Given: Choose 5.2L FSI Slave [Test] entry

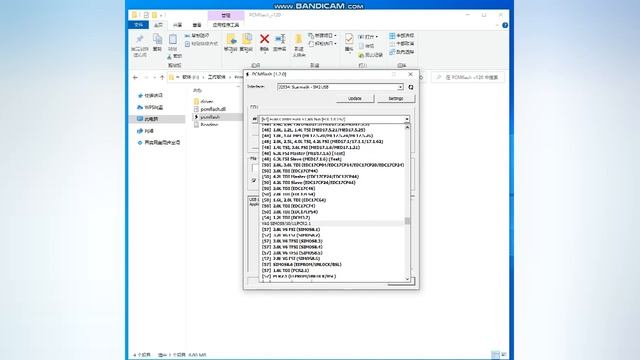Looking at the screenshot, I should [302, 159].
